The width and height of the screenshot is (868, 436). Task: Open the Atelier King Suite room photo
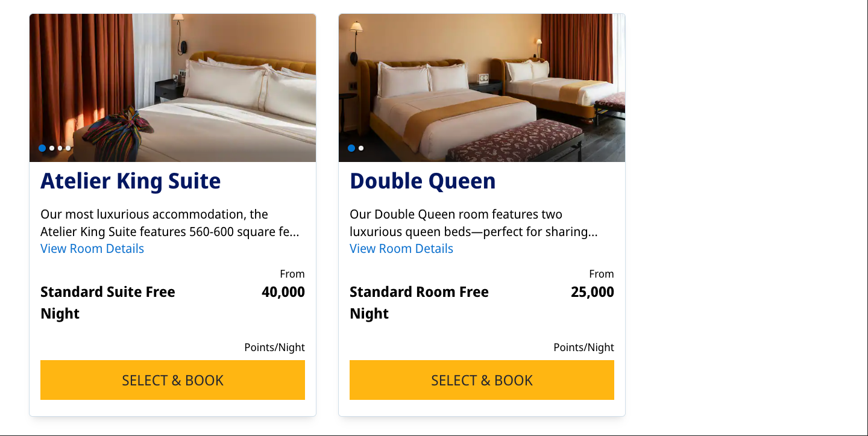click(172, 88)
